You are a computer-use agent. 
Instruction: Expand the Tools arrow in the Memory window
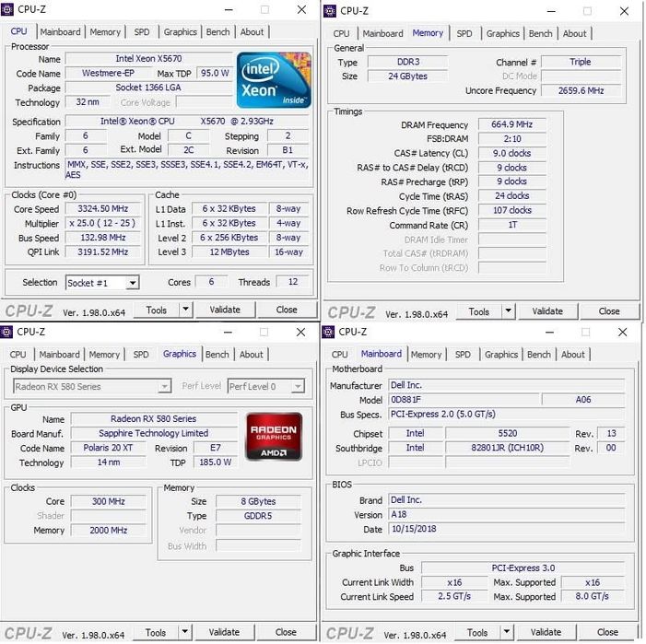[x=509, y=310]
